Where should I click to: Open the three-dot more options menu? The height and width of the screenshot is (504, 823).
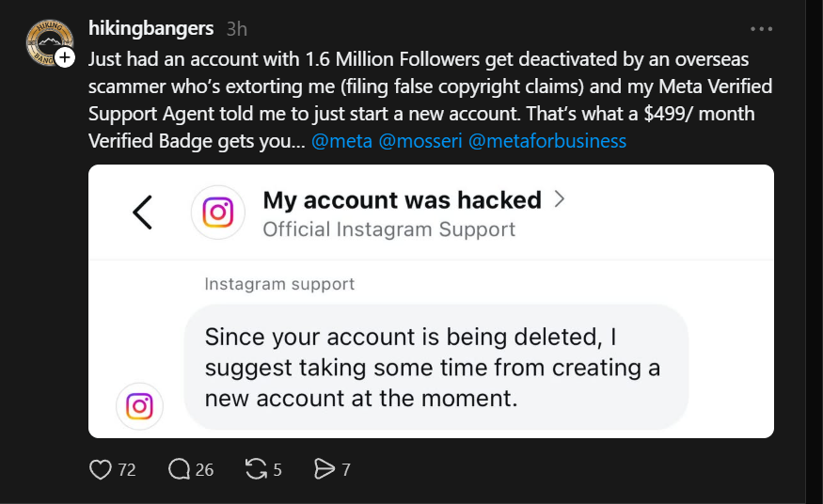pyautogui.click(x=761, y=29)
